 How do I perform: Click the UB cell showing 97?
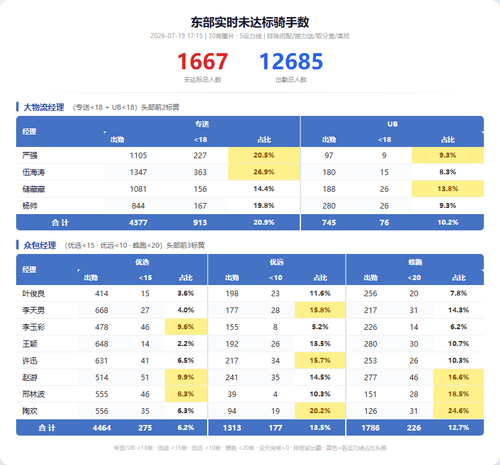click(x=329, y=155)
